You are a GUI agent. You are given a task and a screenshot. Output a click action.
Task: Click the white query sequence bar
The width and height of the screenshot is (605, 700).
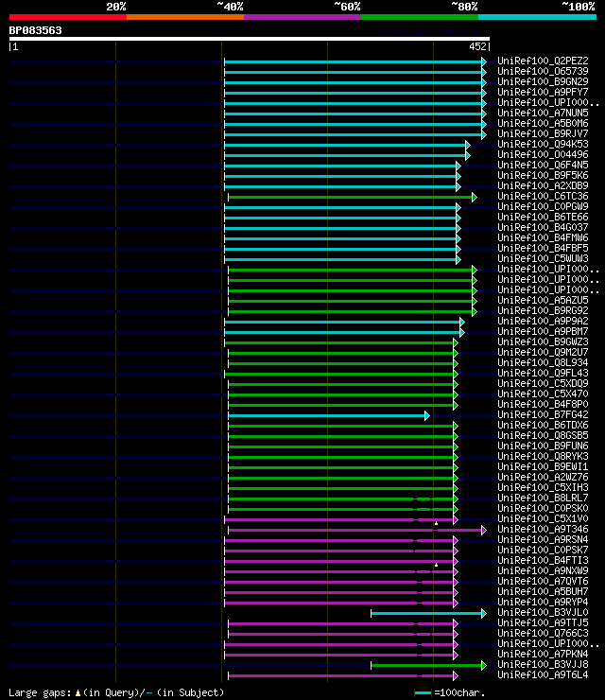(250, 39)
